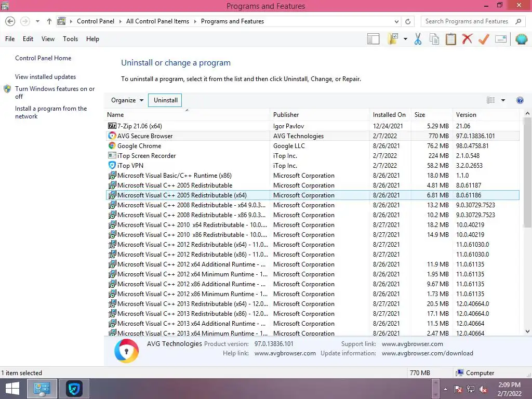This screenshot has height=399, width=532.
Task: Refresh the Programs and Features list
Action: 408,21
